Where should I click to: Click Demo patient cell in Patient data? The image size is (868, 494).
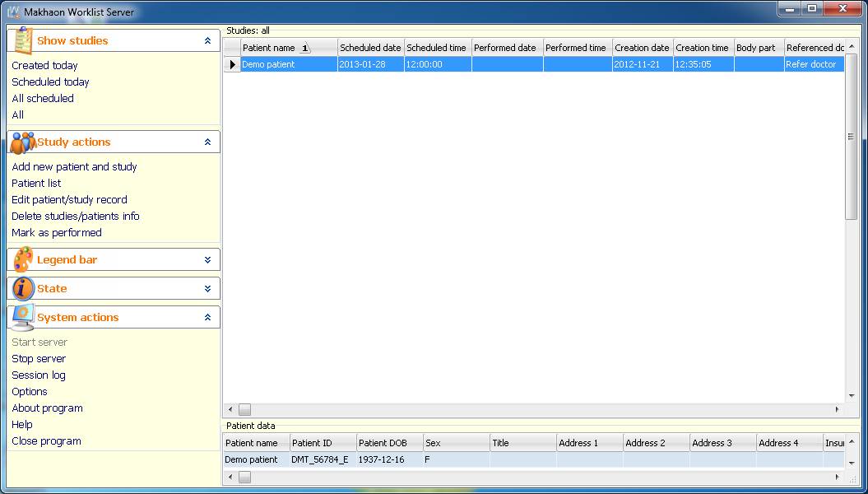click(257, 459)
